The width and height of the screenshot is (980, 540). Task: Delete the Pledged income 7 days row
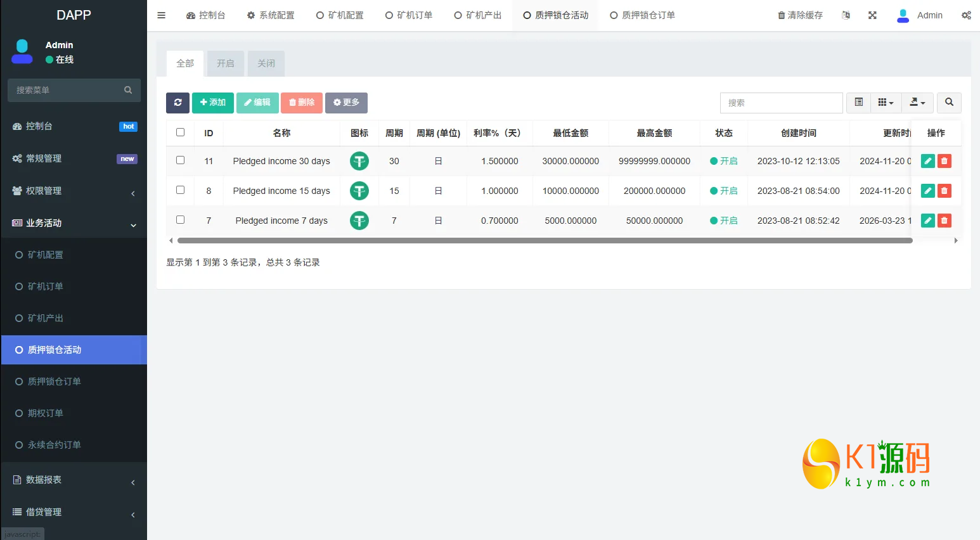click(944, 221)
